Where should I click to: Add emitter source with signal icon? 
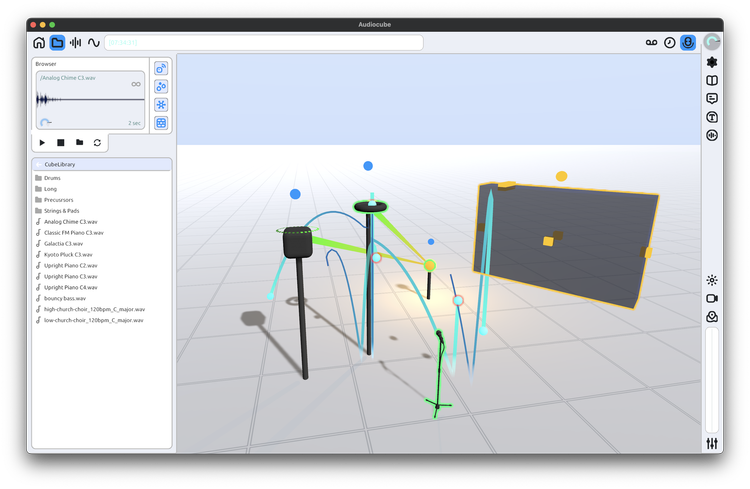pyautogui.click(x=161, y=68)
